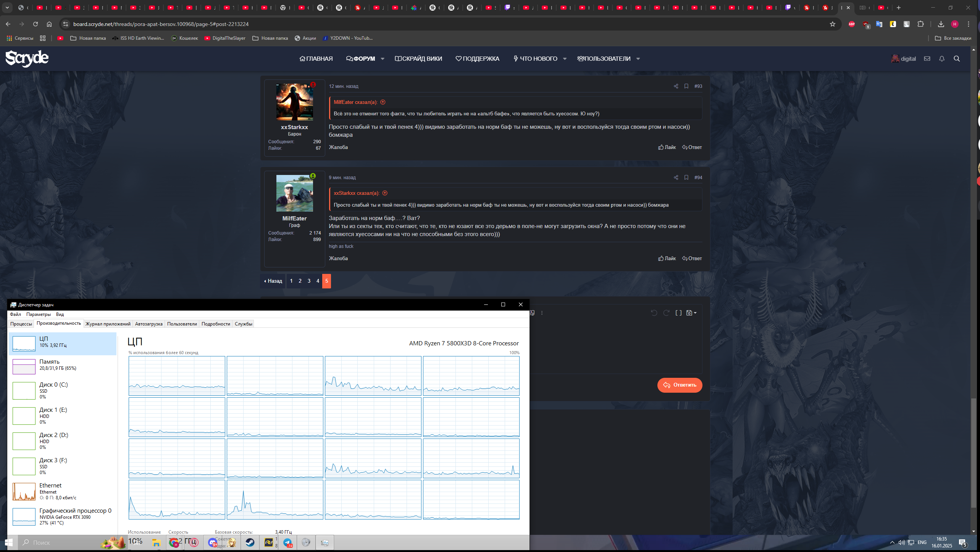Open forum private messages envelope icon
The width and height of the screenshot is (980, 552).
pyautogui.click(x=927, y=59)
